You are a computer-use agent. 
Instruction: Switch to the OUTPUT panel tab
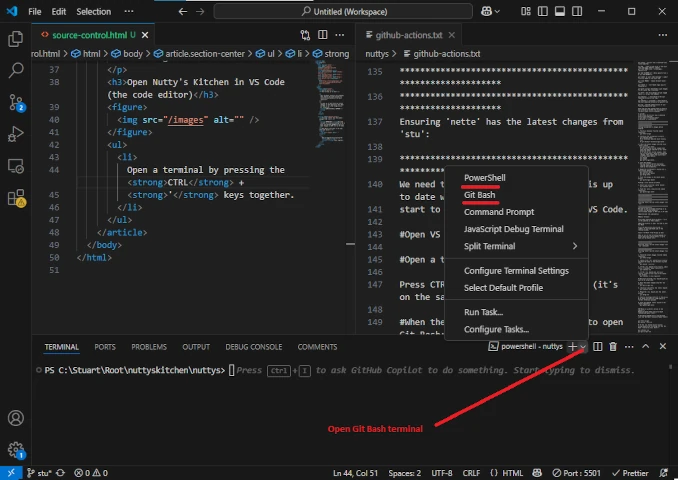[196, 347]
